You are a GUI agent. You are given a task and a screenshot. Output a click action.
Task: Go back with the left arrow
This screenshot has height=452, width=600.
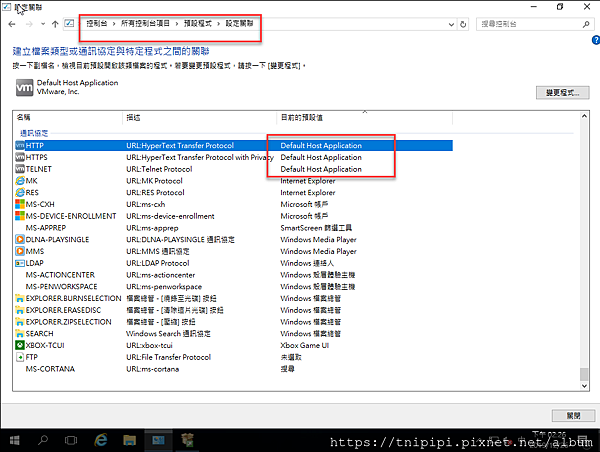coord(12,24)
